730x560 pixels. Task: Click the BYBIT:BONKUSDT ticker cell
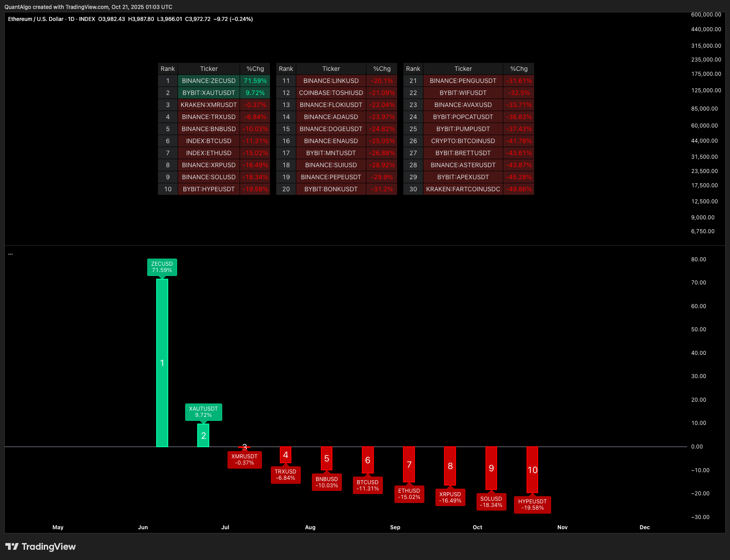click(x=331, y=189)
